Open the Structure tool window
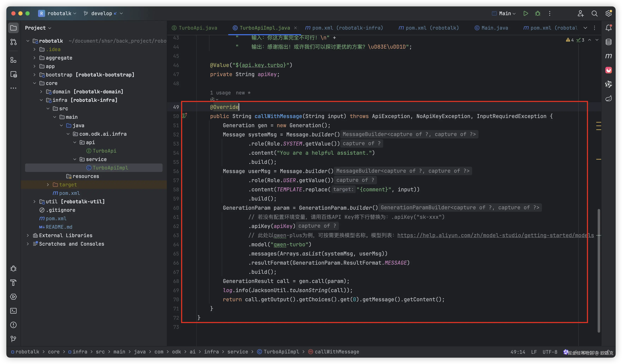This screenshot has height=364, width=622. pyautogui.click(x=13, y=60)
